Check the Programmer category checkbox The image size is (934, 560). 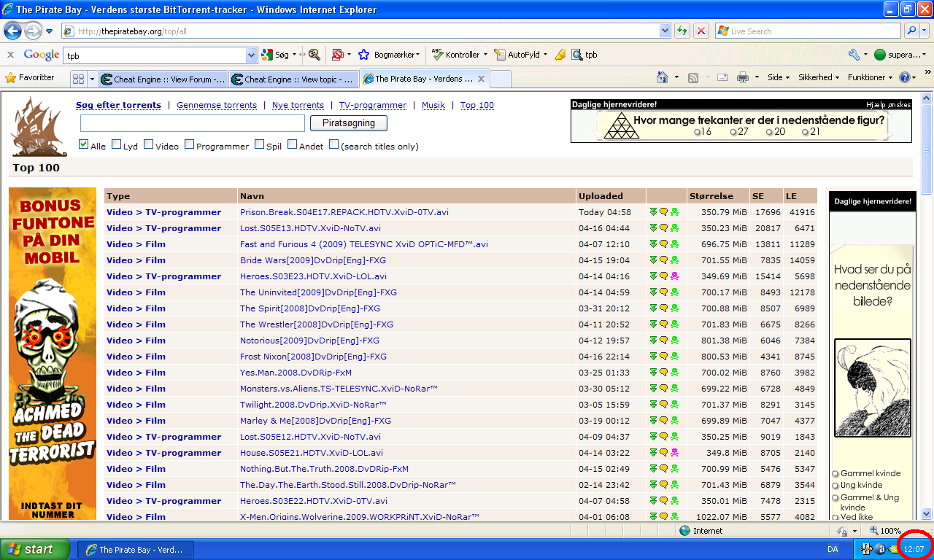pyautogui.click(x=189, y=144)
